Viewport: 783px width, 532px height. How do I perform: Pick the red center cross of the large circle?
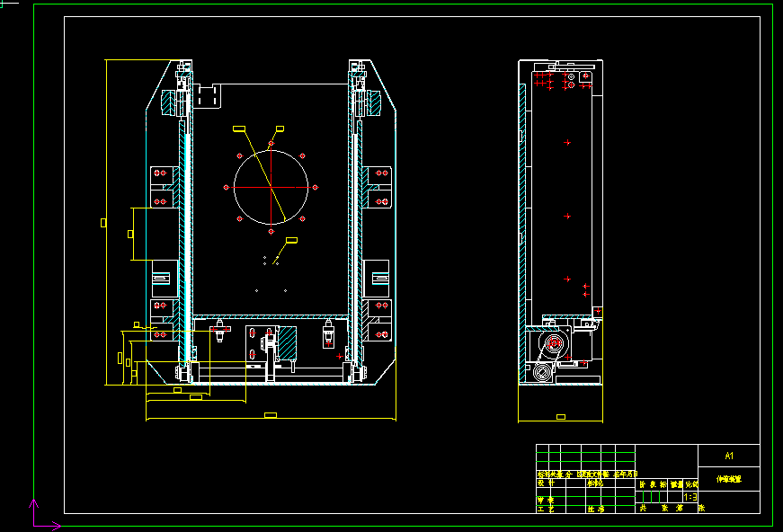pos(271,188)
